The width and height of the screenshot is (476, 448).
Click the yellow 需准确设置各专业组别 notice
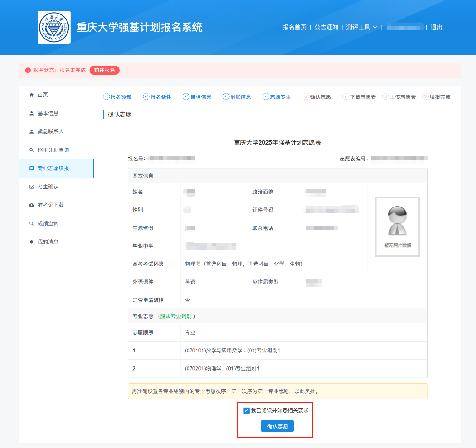[x=278, y=391]
